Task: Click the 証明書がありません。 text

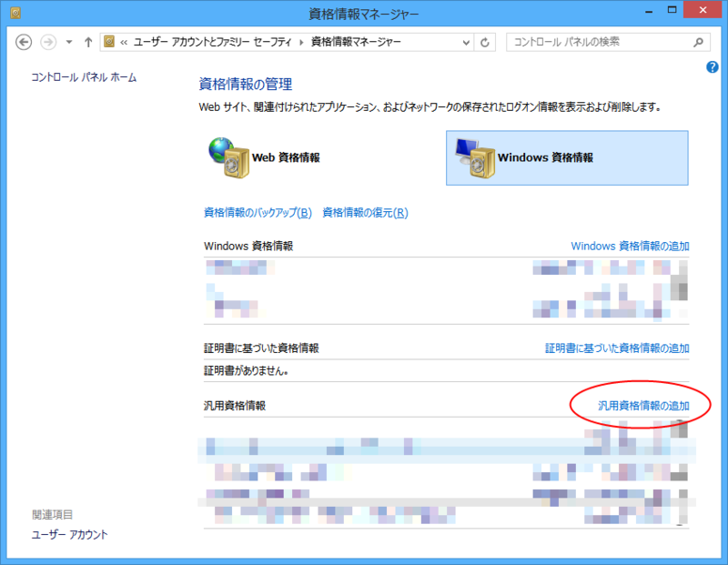Action: coord(246,371)
